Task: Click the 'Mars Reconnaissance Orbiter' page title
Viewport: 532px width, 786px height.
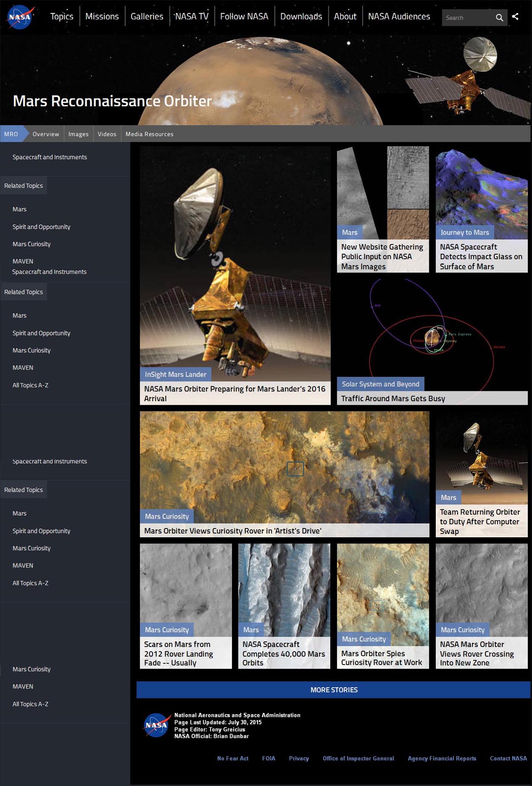Action: (112, 101)
